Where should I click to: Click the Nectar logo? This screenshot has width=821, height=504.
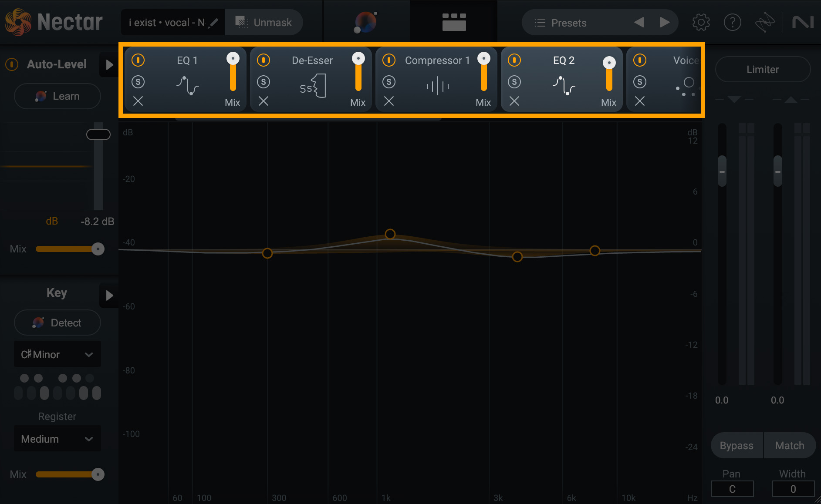[54, 22]
